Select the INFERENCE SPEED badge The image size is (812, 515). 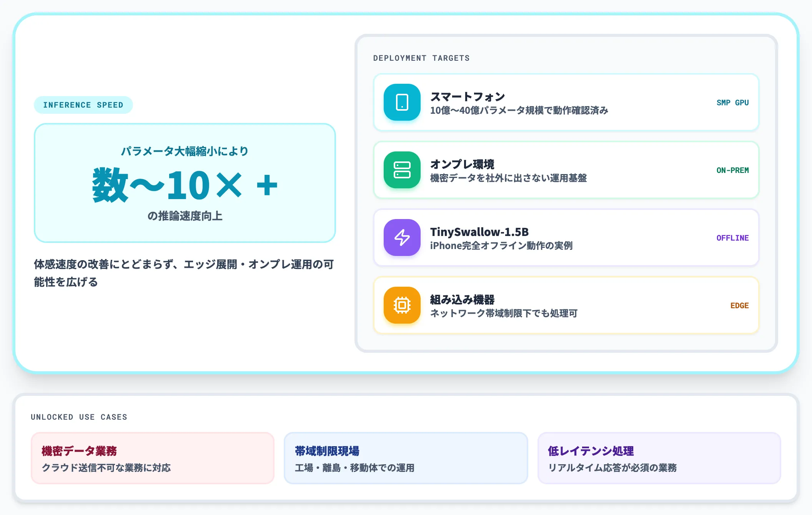[x=83, y=105]
